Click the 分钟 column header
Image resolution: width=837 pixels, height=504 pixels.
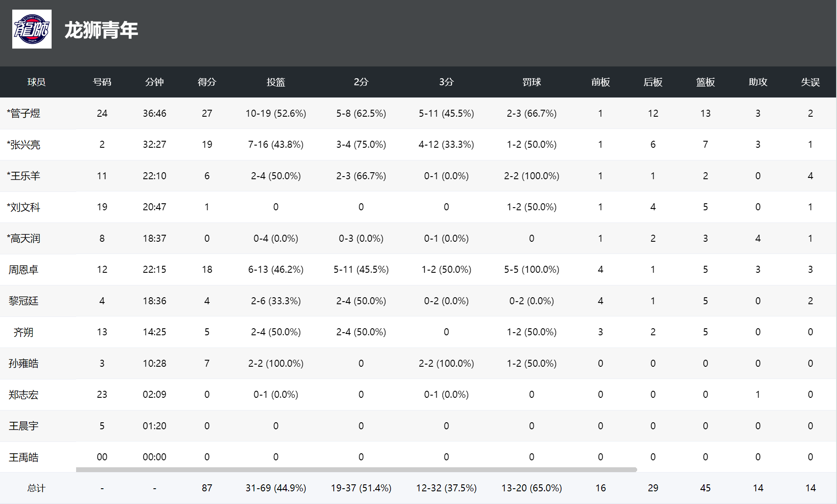154,82
